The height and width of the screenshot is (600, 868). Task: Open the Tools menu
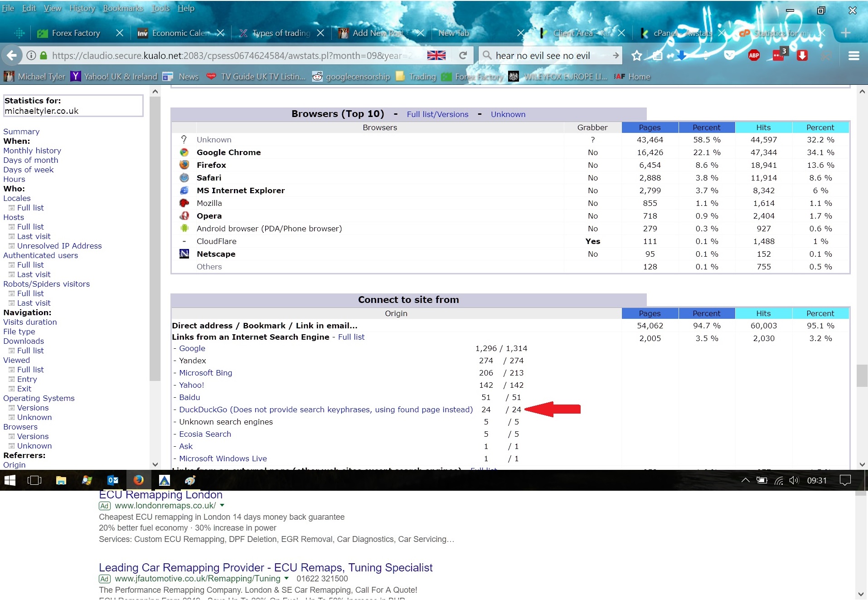[x=160, y=8]
